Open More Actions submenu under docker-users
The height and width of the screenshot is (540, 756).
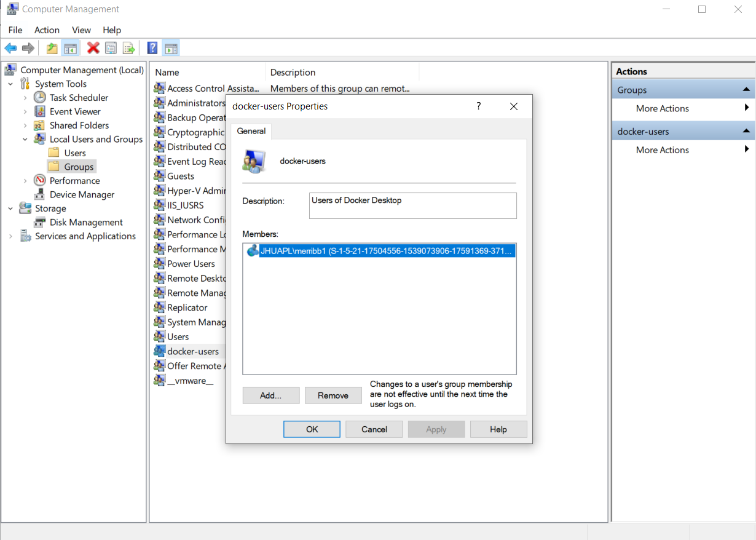683,149
